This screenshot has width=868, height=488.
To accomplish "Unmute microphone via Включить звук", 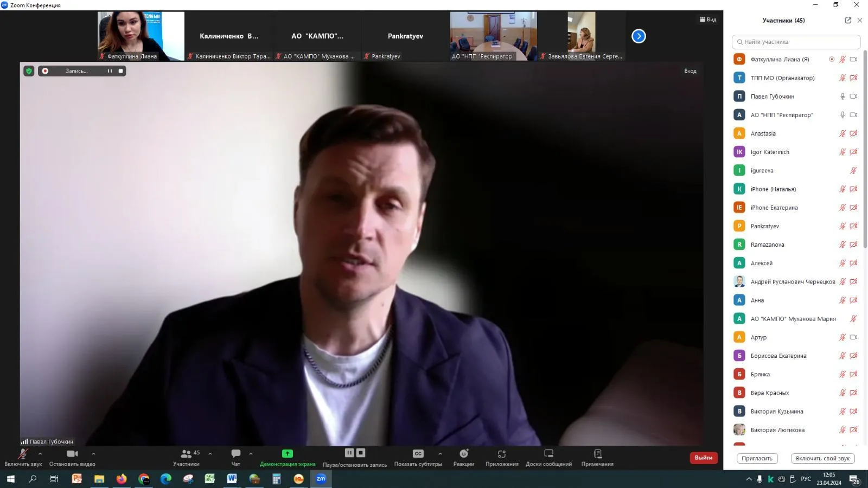I will [23, 458].
